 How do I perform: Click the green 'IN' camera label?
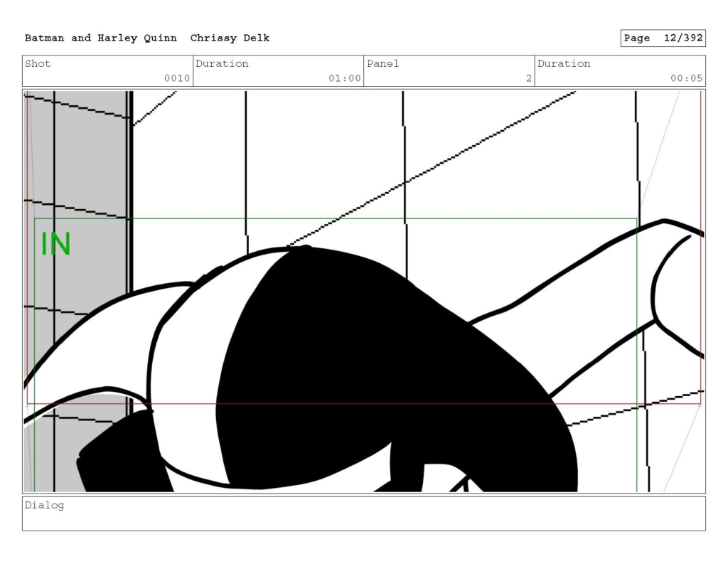coord(56,244)
